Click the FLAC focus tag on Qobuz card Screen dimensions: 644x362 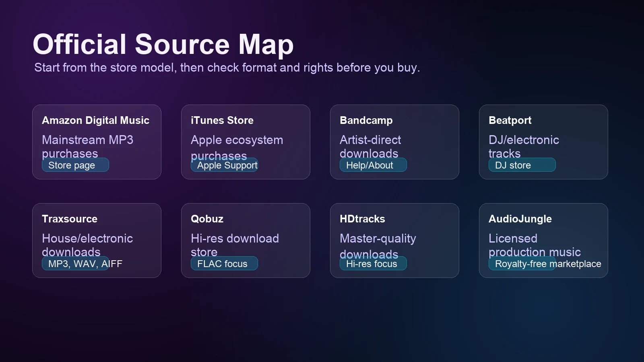(224, 263)
